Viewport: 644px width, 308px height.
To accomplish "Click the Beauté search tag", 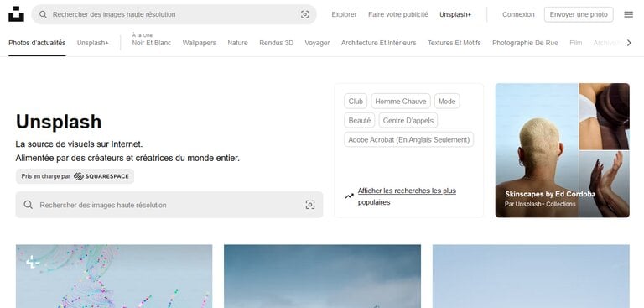I will (360, 121).
